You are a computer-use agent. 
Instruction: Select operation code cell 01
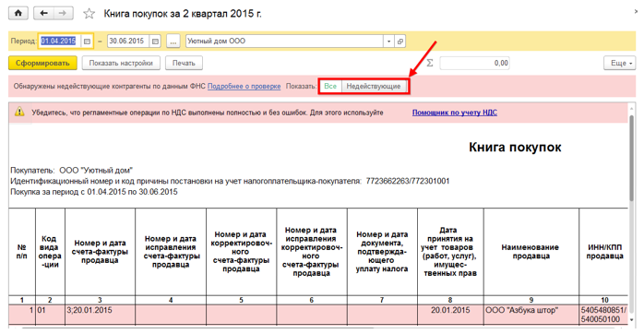click(x=50, y=315)
